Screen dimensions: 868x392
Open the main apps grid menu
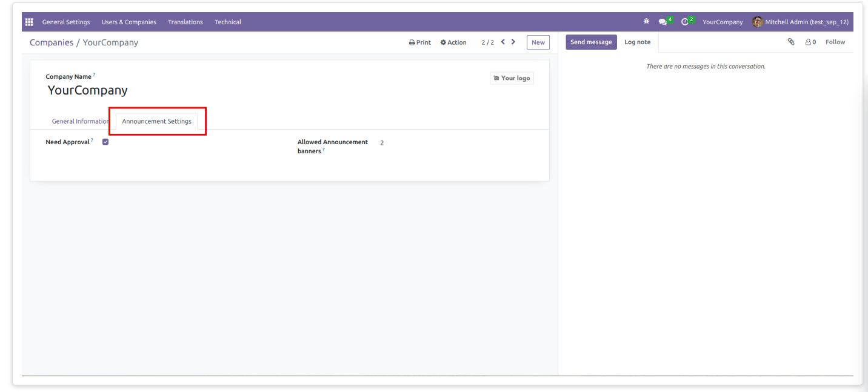(x=29, y=22)
